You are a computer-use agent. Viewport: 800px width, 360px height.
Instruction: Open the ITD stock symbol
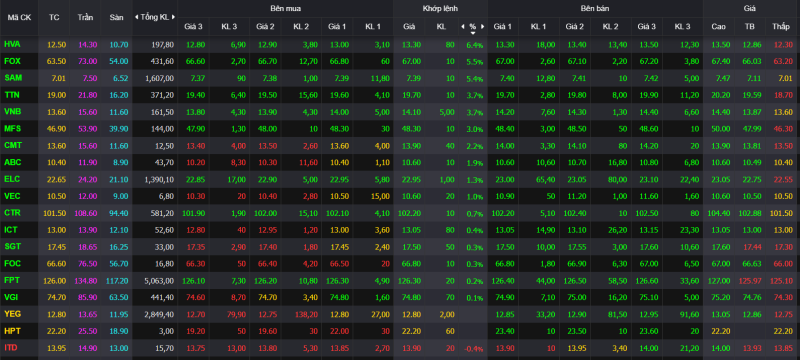tap(11, 347)
